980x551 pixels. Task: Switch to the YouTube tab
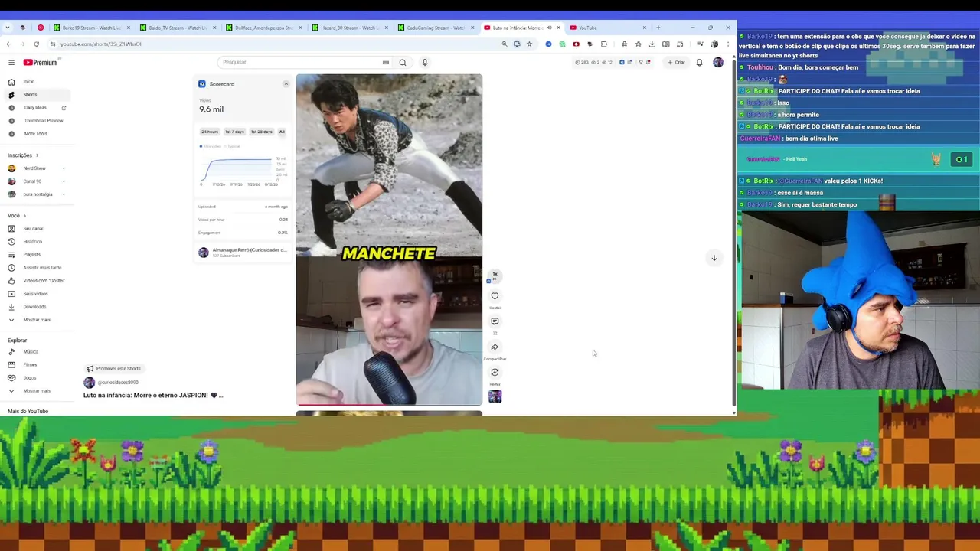pyautogui.click(x=607, y=28)
